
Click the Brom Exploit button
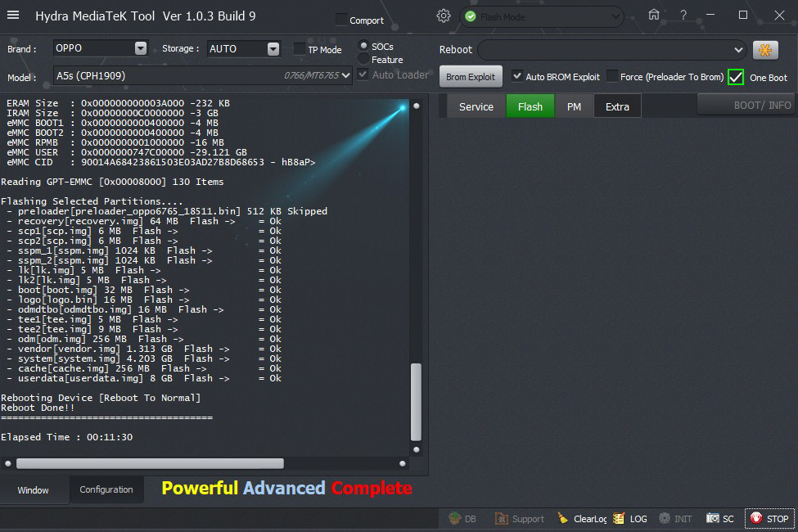click(471, 76)
